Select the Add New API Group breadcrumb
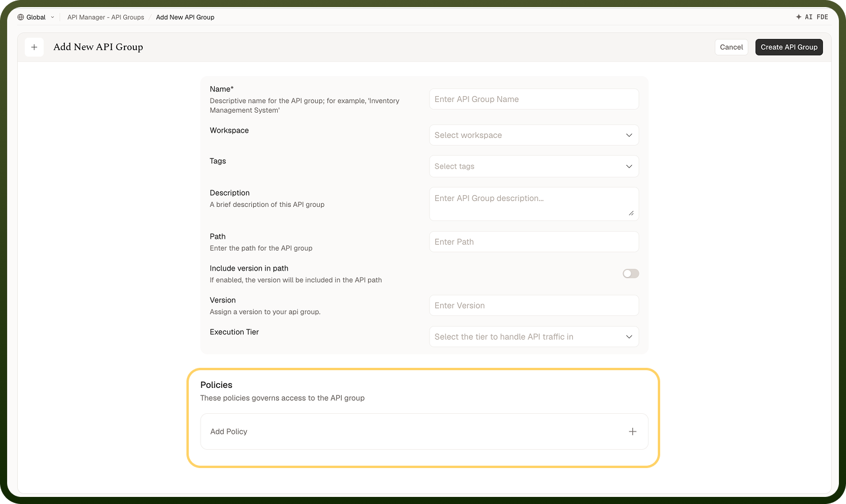 185,17
